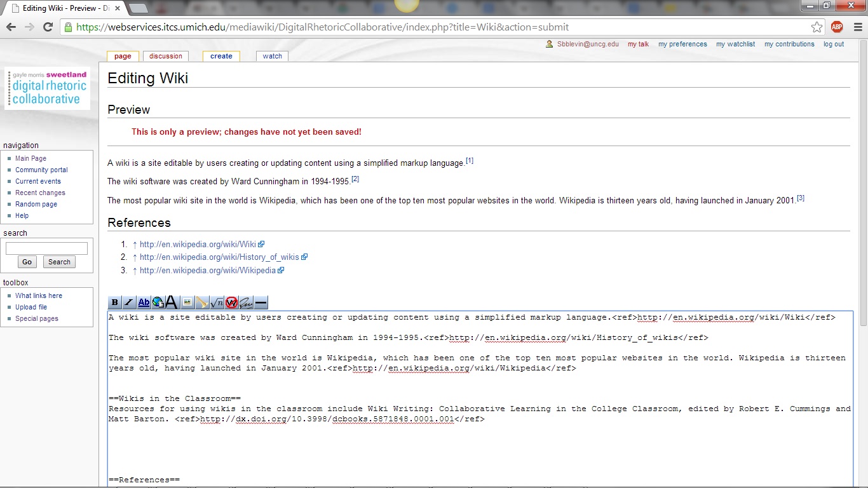Reload the current page
868x488 pixels.
48,27
